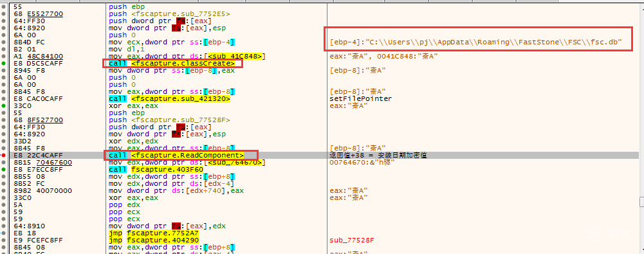
Task: Click the opcode bytes 33D2
Action: click(x=22, y=141)
